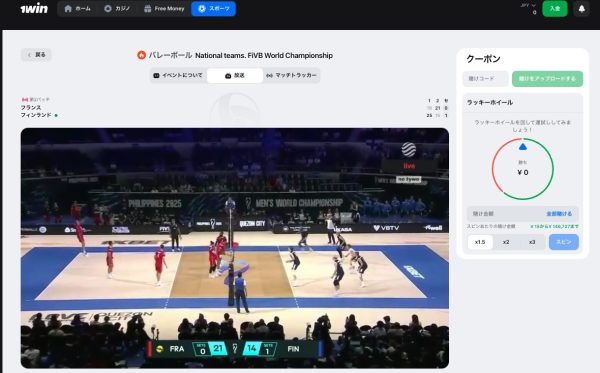Switch to イベントについて tab
600x373 pixels.
[178, 75]
